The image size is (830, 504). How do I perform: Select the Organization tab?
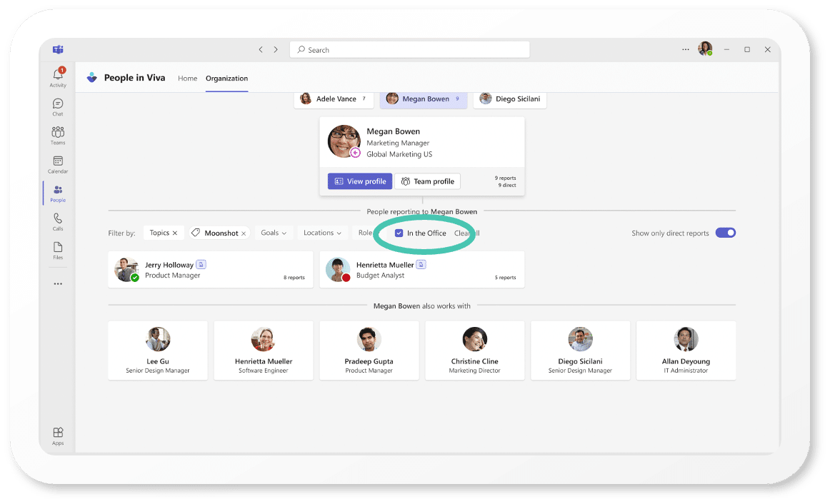[x=226, y=79]
